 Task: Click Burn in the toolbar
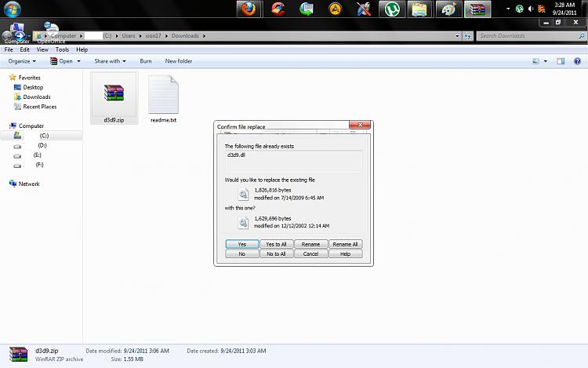pyautogui.click(x=146, y=61)
